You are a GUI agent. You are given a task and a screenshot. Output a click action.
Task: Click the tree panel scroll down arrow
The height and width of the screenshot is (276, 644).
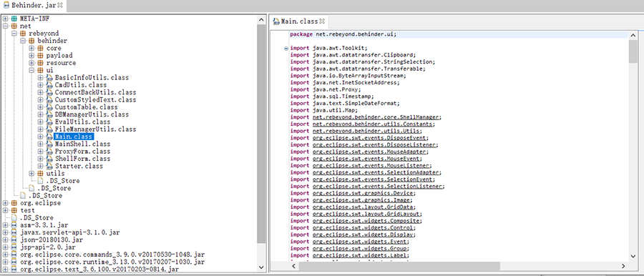pyautogui.click(x=261, y=267)
